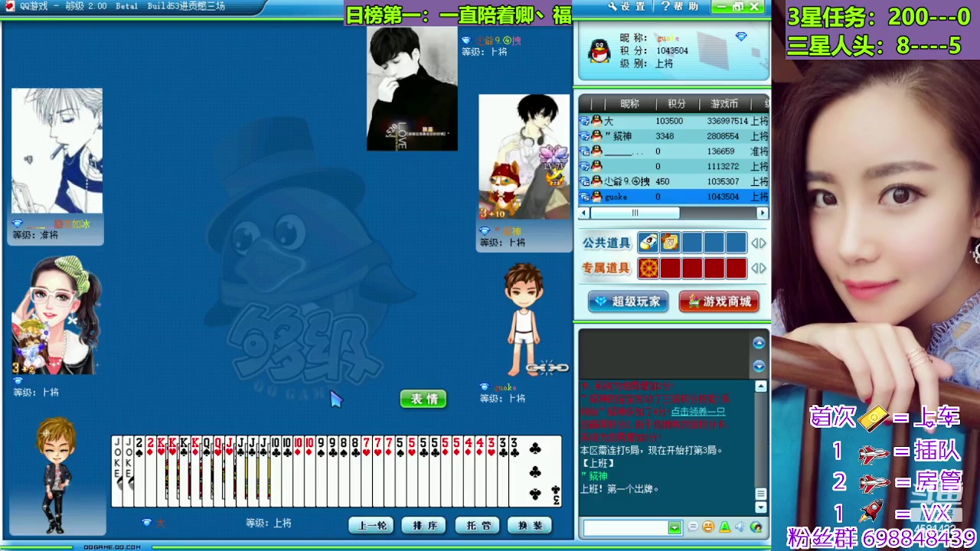Open the 设置 settings menu
The width and height of the screenshot is (980, 551).
click(627, 7)
